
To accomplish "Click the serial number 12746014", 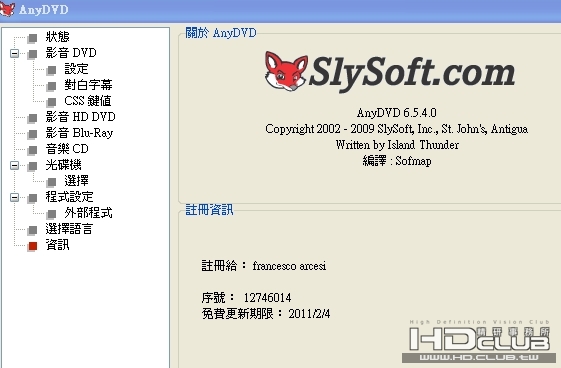I will click(267, 298).
